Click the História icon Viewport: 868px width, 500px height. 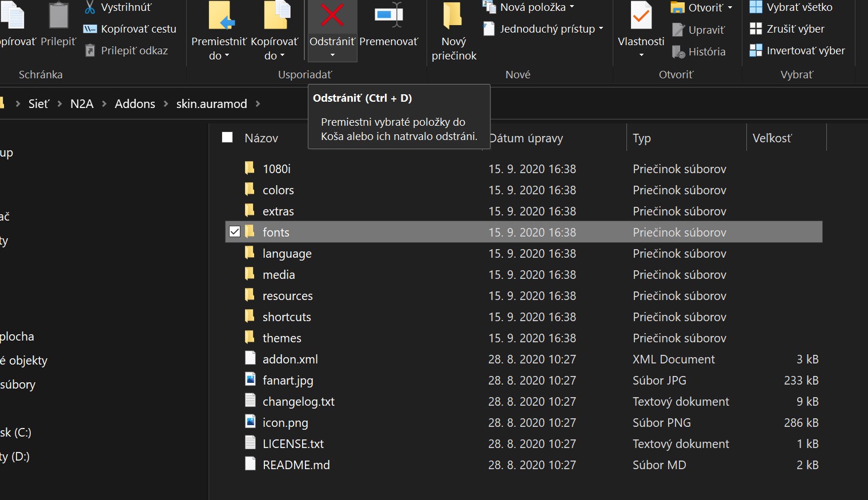coord(678,52)
